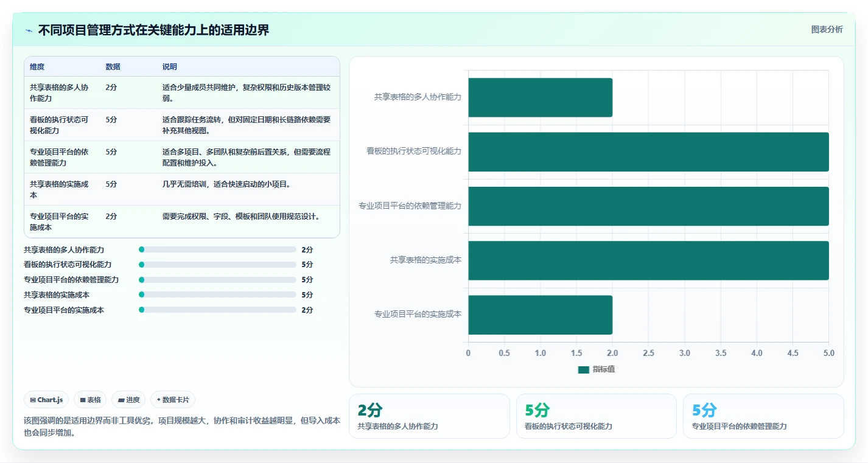Screen dimensions: 868x463
Task: Select the 进度 tag chip
Action: pyautogui.click(x=128, y=400)
